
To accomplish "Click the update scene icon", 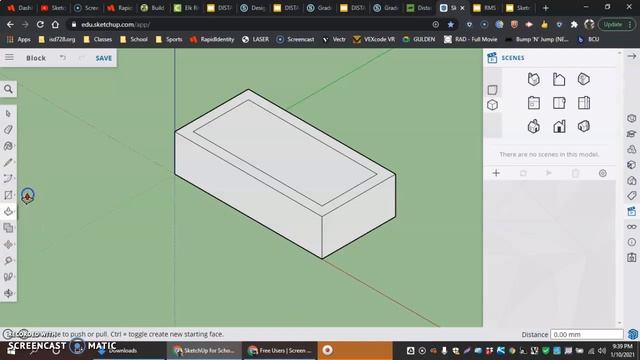I will click(x=523, y=173).
